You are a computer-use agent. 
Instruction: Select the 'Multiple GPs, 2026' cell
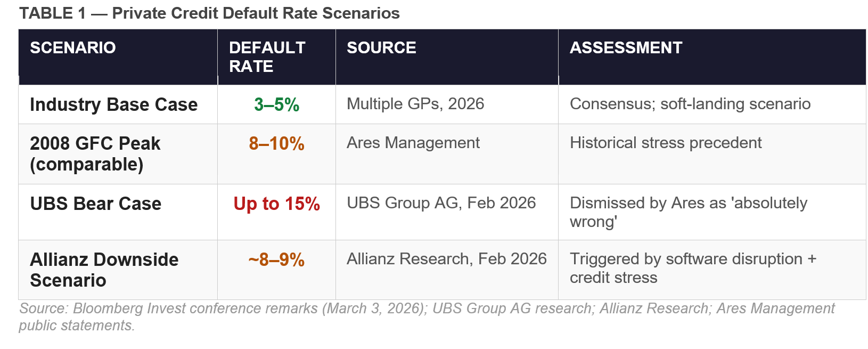tap(415, 104)
